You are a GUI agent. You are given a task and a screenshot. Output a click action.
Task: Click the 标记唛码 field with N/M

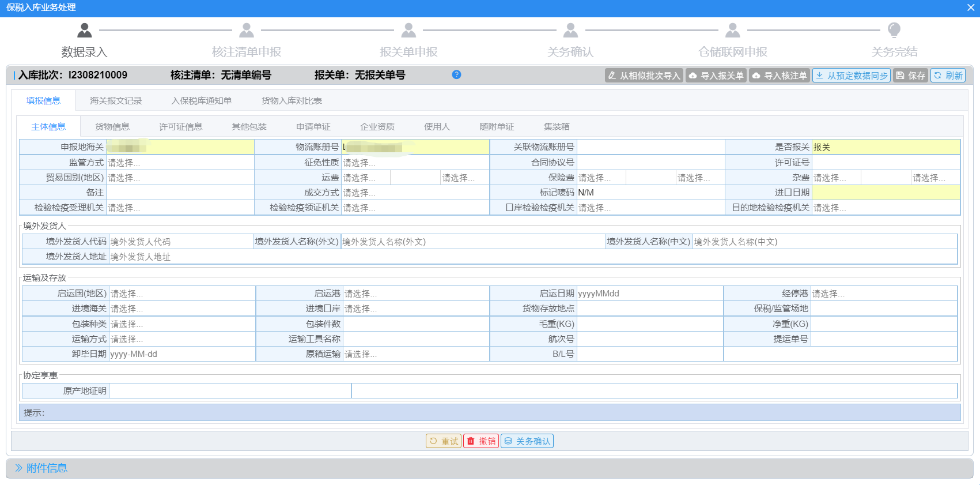tap(650, 193)
